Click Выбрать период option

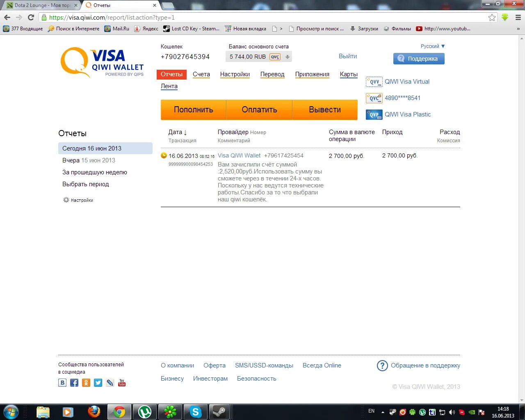[86, 184]
